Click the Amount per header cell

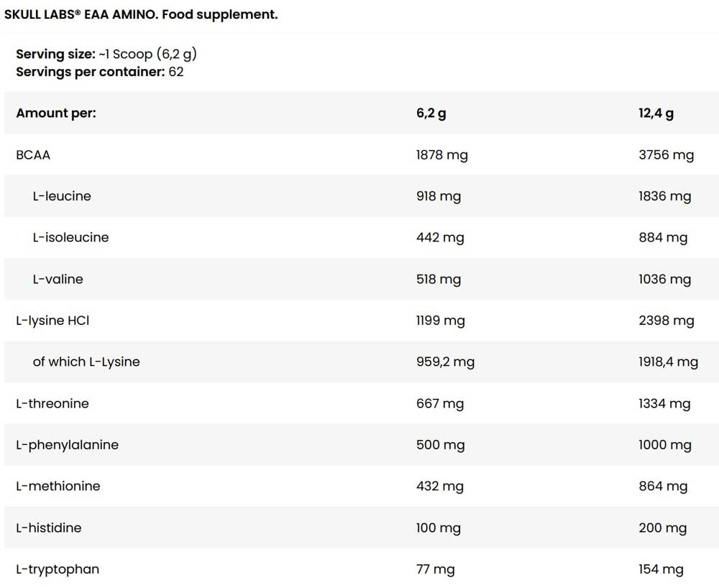56,113
